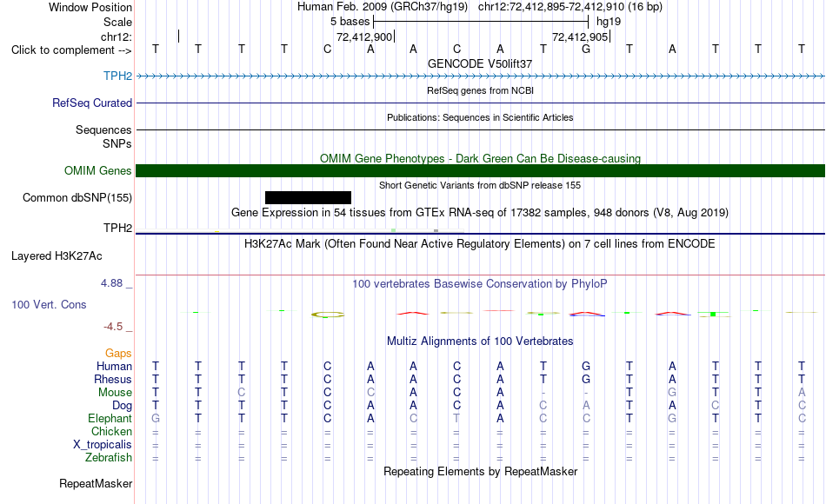Click the '5 bases' scale bar label
Image resolution: width=826 pixels, height=504 pixels.
click(x=350, y=22)
